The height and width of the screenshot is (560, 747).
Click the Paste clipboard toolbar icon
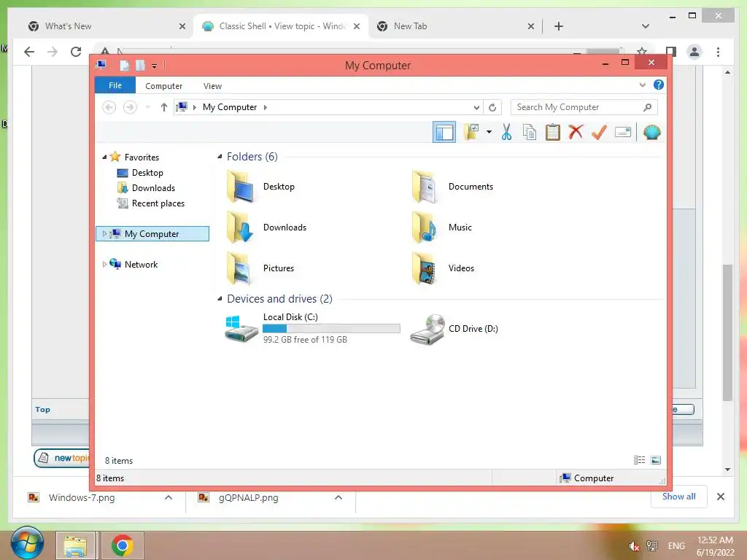coord(553,132)
